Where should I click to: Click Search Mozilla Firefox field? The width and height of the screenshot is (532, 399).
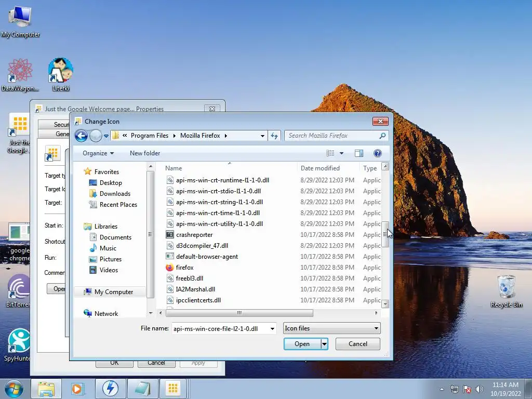[x=337, y=136]
